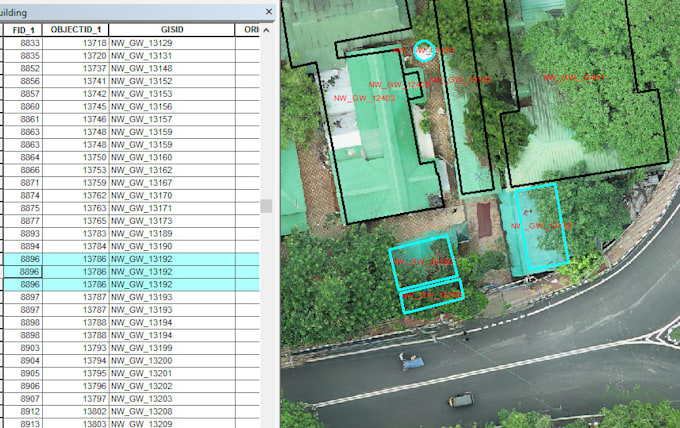Click the attribute table vertical scrollbar thumb
Screen dimensions: 680x428
pyautogui.click(x=266, y=206)
